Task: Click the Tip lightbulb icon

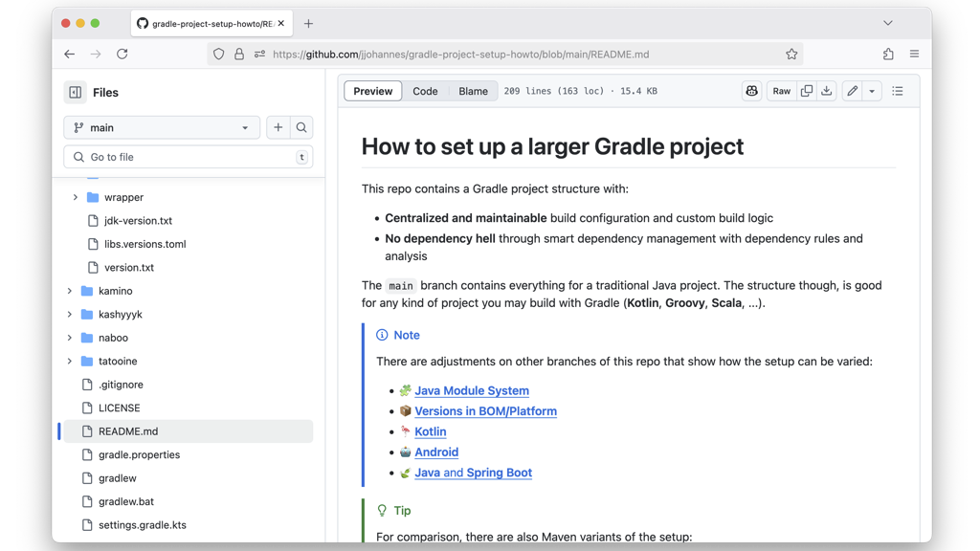Action: [382, 511]
